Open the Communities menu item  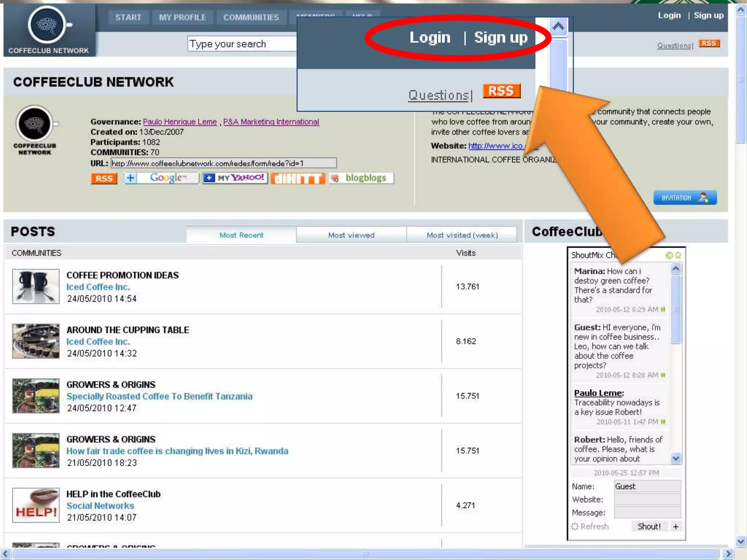pyautogui.click(x=251, y=17)
